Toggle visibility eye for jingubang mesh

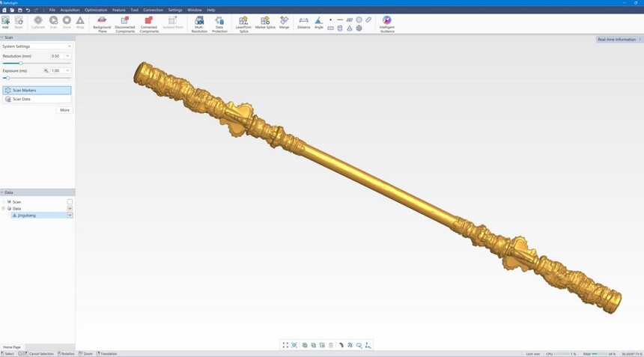(x=70, y=215)
